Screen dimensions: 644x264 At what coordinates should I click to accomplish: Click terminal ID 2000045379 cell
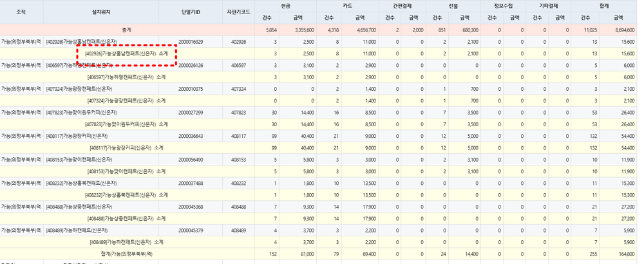191,230
